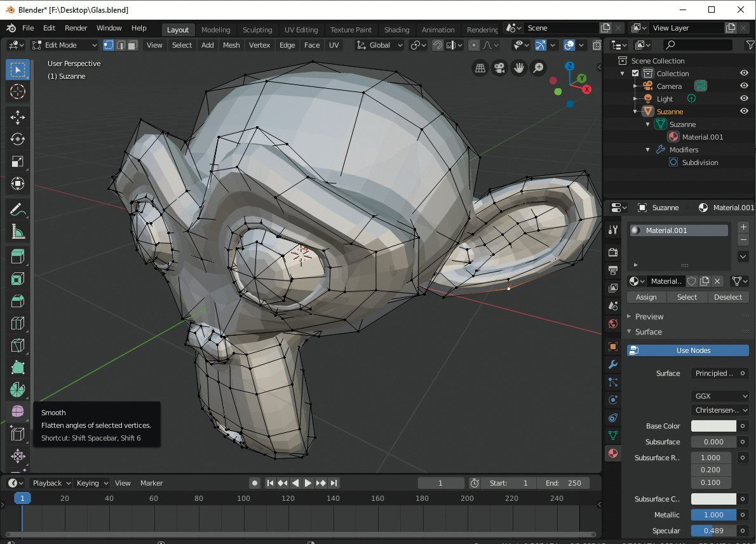
Task: Switch to face select mode
Action: click(132, 45)
